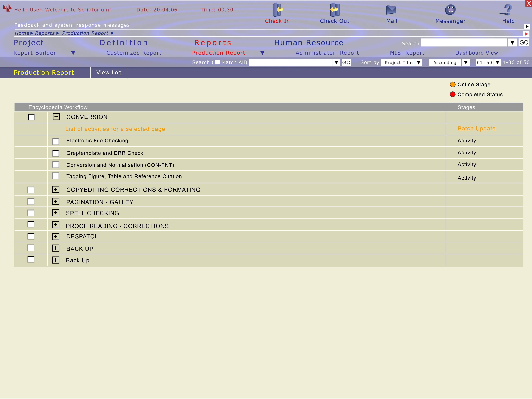This screenshot has width=532, height=399.
Task: Check the Electronic File Checking checkbox
Action: pos(56,142)
